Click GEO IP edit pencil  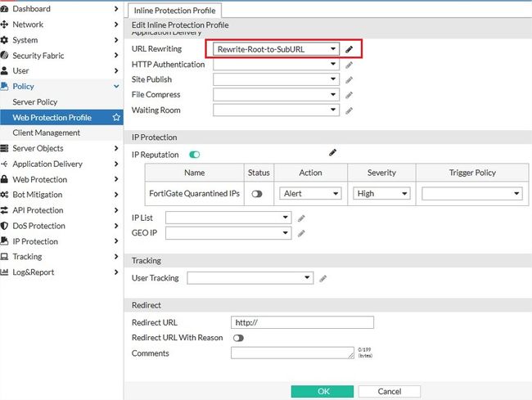301,233
